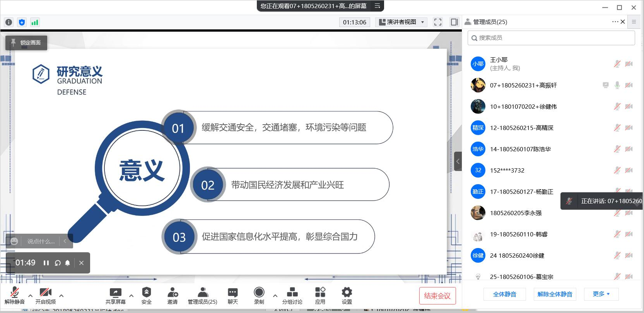Turn on video camera in toolbar
644x313 pixels.
point(45,292)
